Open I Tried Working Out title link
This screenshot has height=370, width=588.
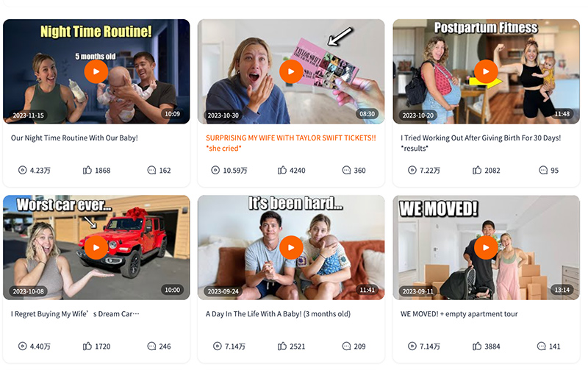tap(481, 143)
